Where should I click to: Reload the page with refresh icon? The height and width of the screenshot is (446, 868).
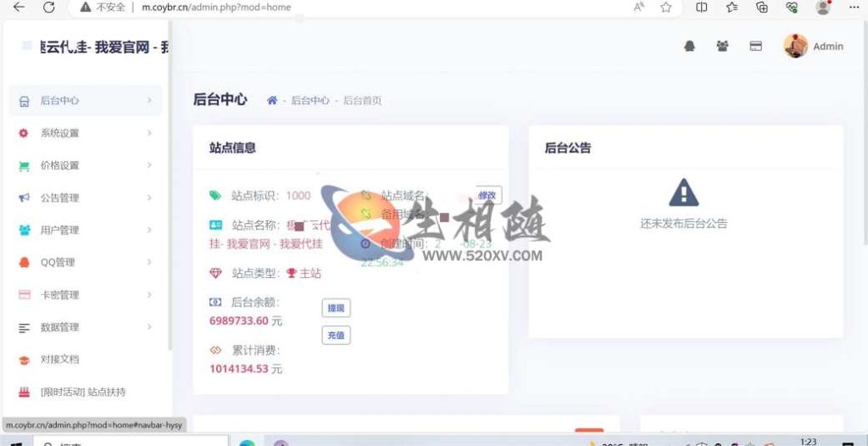click(48, 7)
